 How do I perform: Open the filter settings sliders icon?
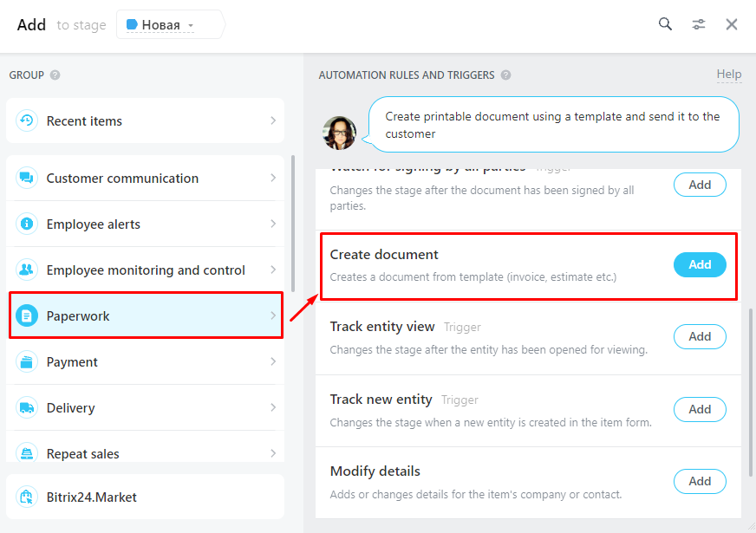tap(699, 24)
